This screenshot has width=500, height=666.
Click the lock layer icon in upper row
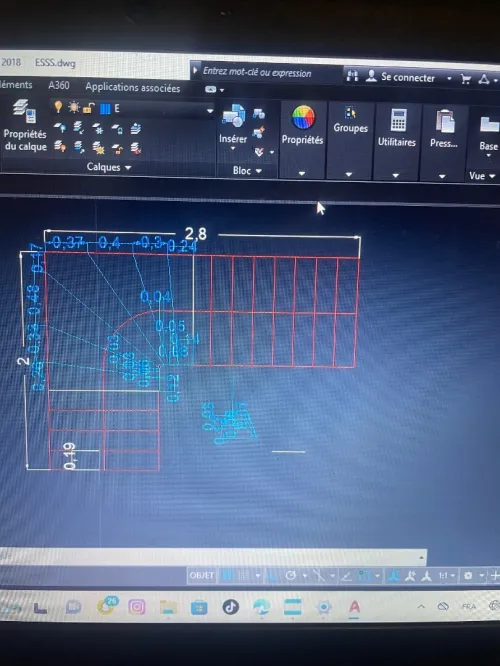117,129
